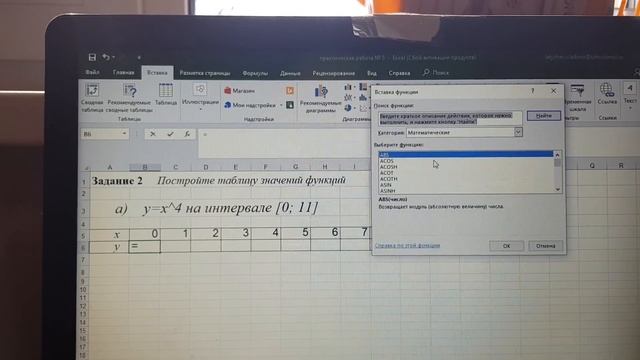Switch to the Формулы tab
Screen dimensions: 640x360
(255, 73)
